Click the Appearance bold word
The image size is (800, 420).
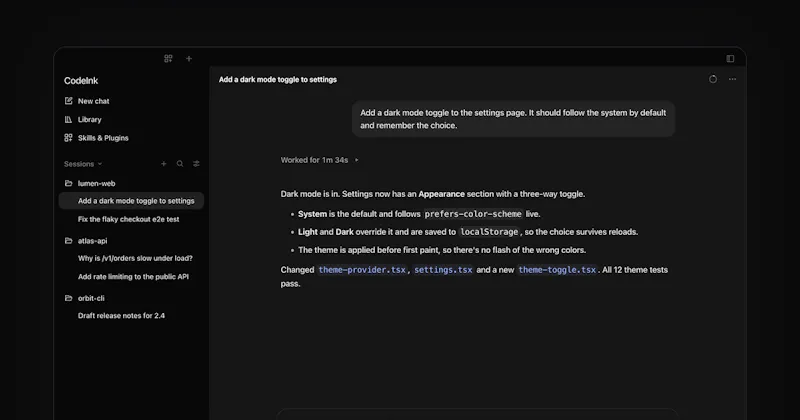441,194
